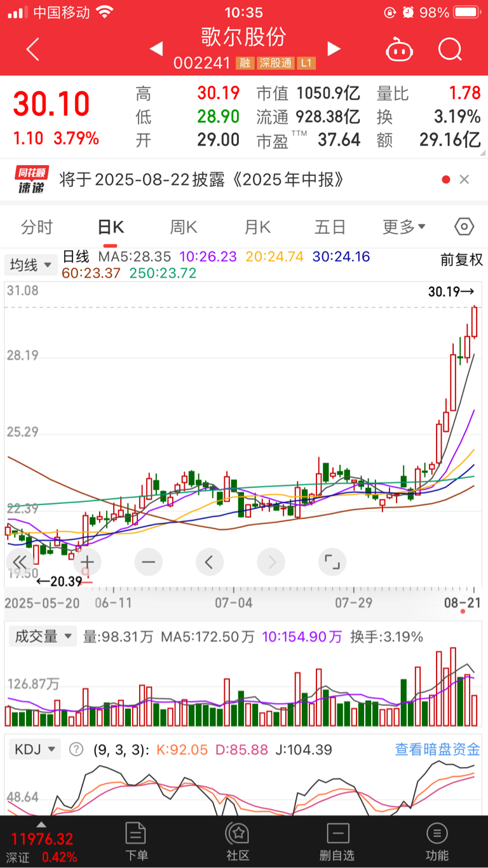Tap the 融 margin badge

(244, 63)
